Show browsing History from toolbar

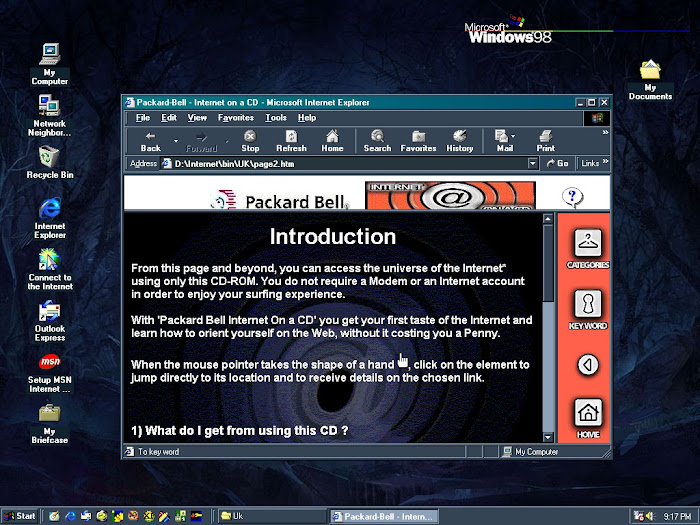pyautogui.click(x=459, y=141)
